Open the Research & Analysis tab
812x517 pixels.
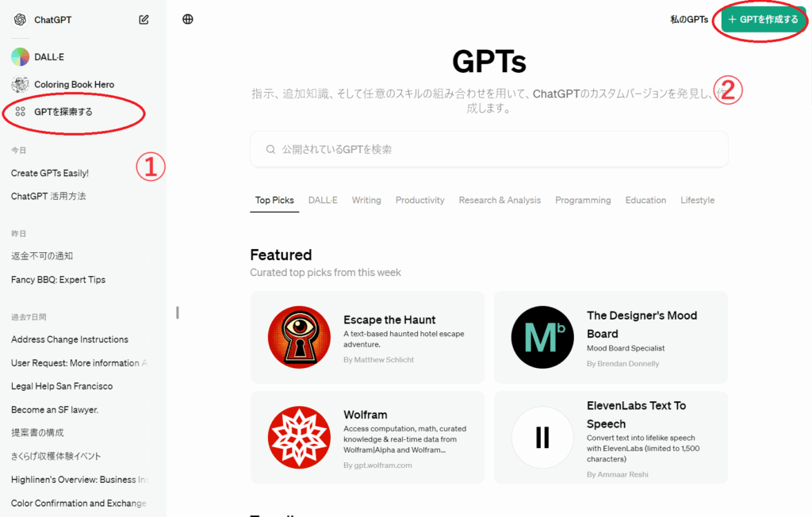[x=500, y=200]
